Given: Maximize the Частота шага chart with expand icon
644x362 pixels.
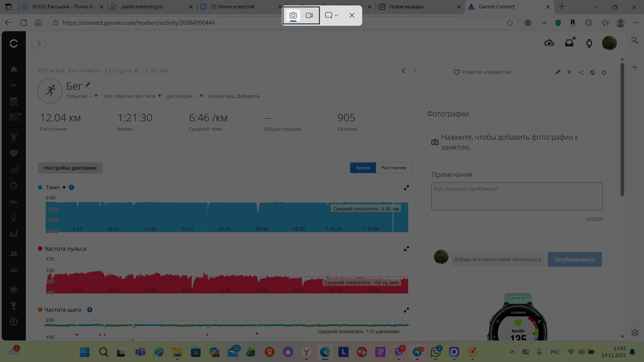Looking at the screenshot, I should click(406, 310).
